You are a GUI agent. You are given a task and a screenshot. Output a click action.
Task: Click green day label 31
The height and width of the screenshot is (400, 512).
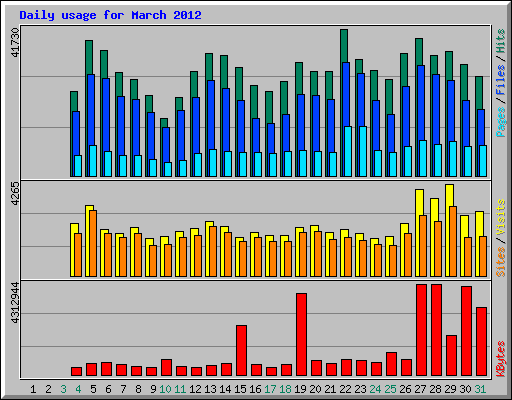point(480,389)
